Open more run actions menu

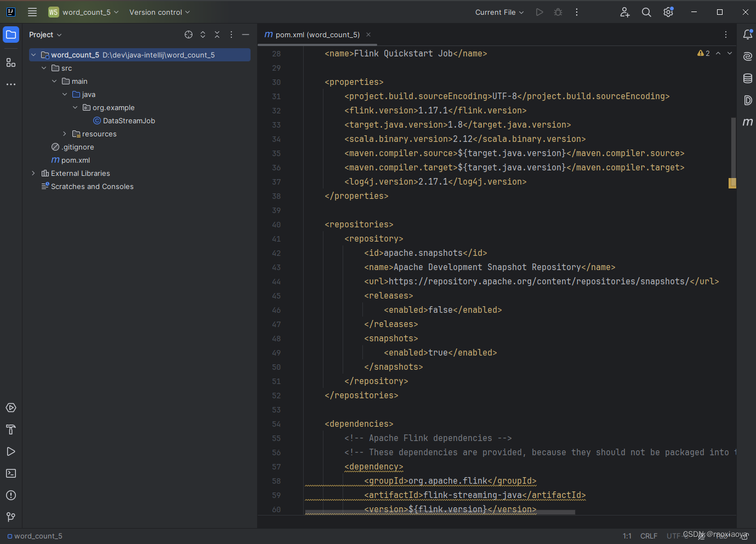click(577, 12)
